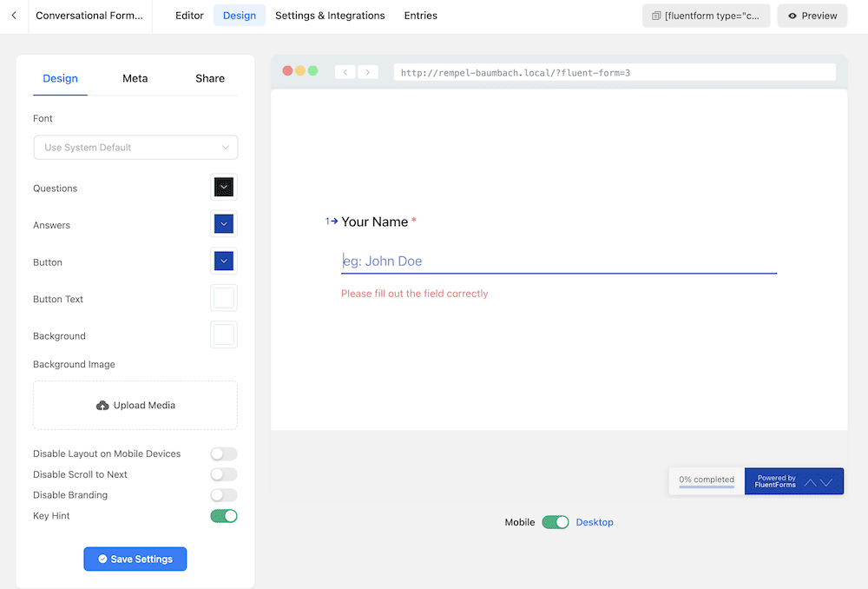This screenshot has height=589, width=868.
Task: Open the Font dropdown
Action: (135, 148)
